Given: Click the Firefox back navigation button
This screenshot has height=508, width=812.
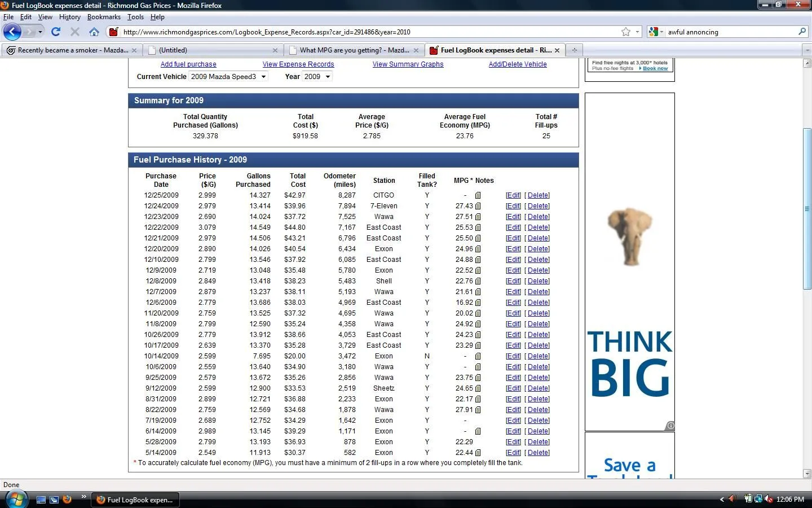Looking at the screenshot, I should 12,32.
